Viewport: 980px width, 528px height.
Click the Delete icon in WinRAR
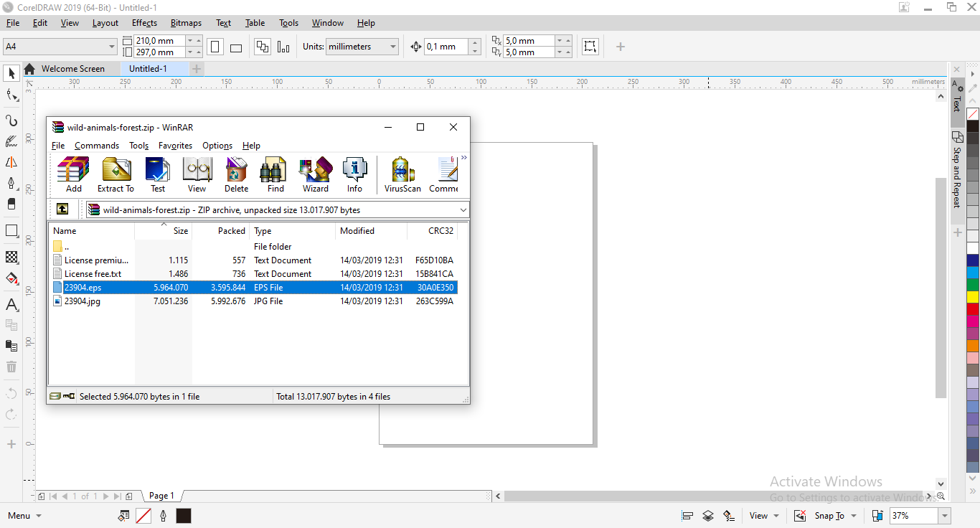(x=236, y=175)
